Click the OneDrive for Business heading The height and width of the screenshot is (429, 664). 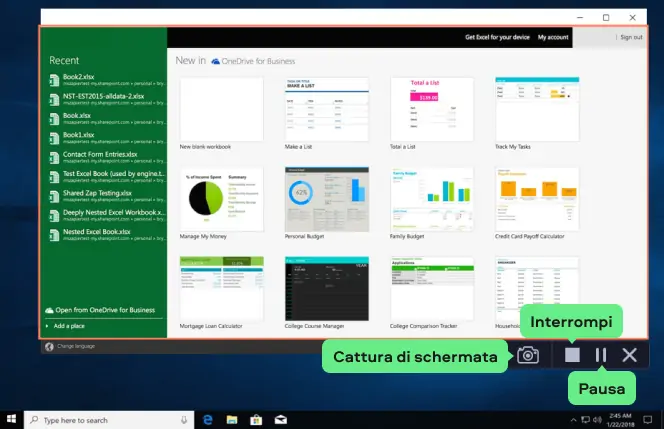tap(253, 61)
